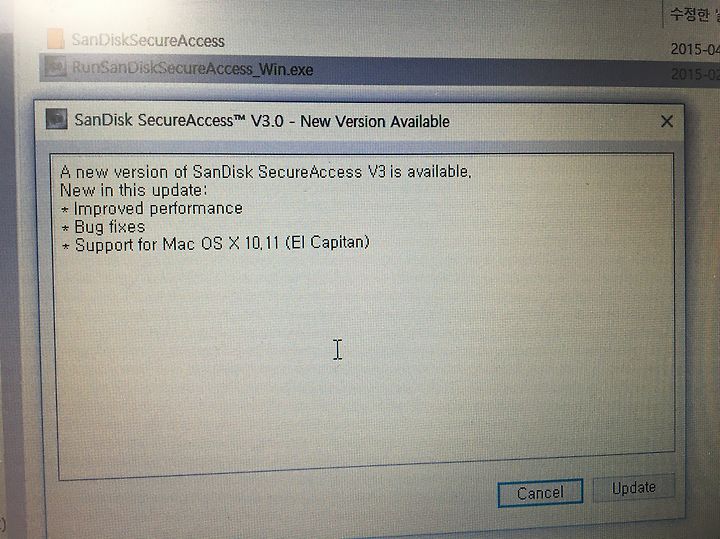Click the Cancel button

(x=540, y=493)
